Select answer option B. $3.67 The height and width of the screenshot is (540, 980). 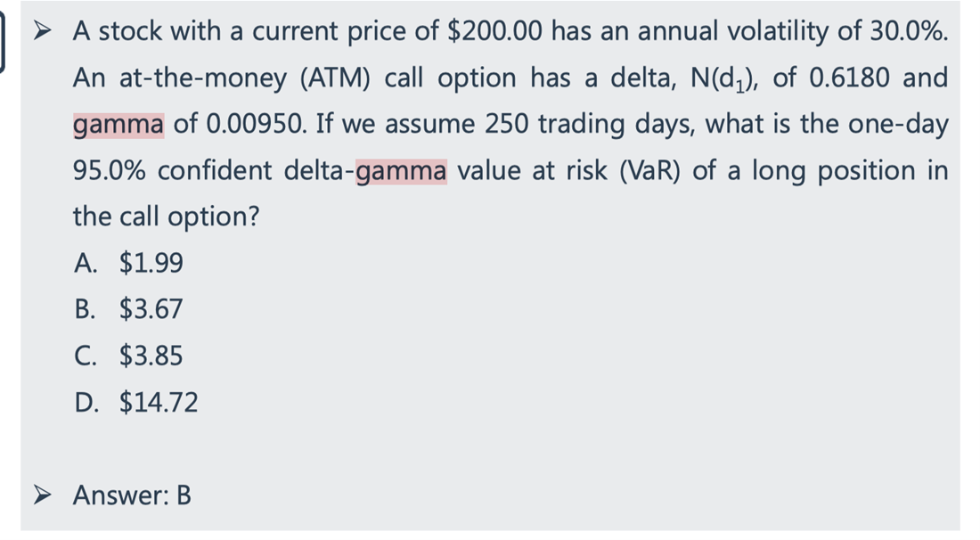tap(129, 309)
